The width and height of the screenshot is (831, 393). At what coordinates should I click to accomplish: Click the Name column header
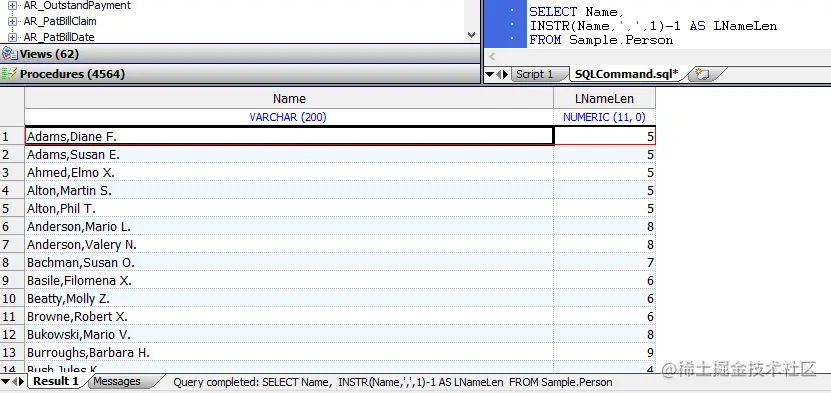tap(289, 99)
